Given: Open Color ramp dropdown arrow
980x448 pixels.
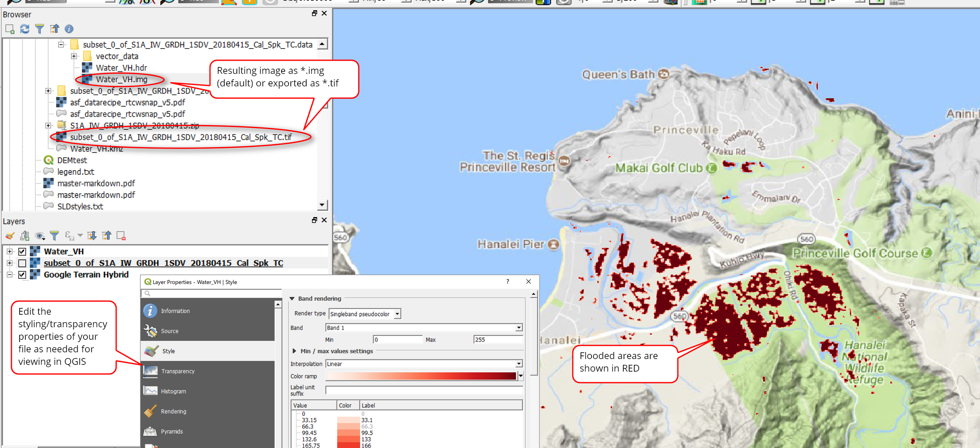Looking at the screenshot, I should pos(521,376).
